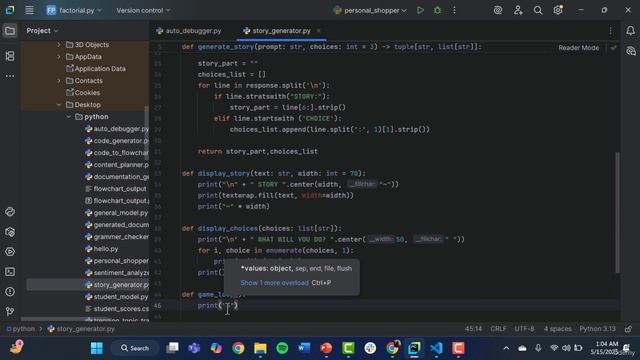The width and height of the screenshot is (640, 360).
Task: Open general_model.py in the project tree
Action: point(116,213)
